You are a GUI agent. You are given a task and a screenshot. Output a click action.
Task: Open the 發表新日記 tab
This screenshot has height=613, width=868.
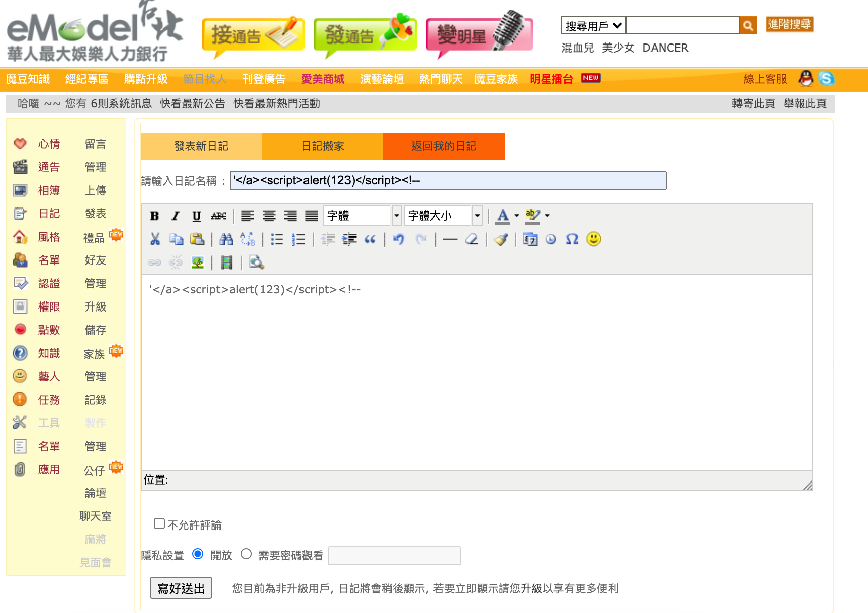201,146
